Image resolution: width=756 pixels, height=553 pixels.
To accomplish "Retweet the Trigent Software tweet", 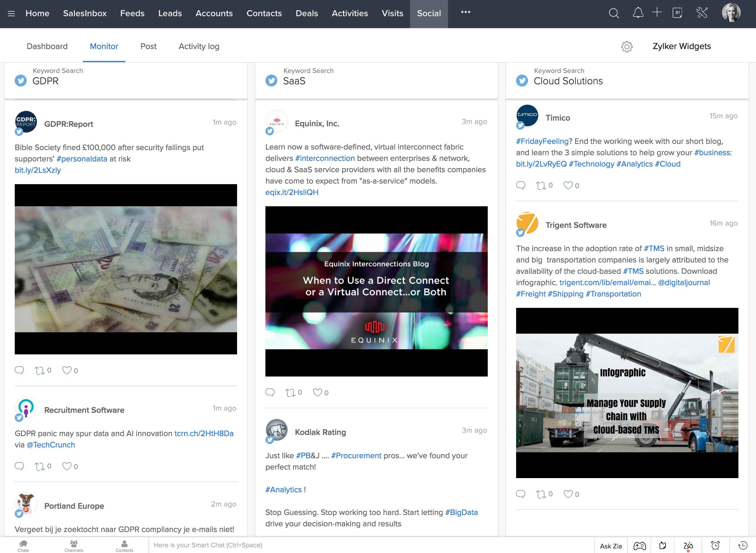I will pyautogui.click(x=541, y=494).
